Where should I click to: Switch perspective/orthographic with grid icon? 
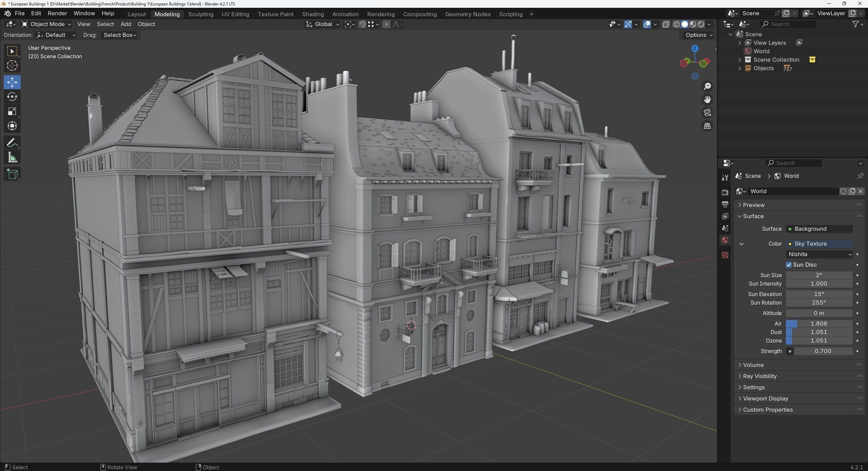[x=707, y=126]
